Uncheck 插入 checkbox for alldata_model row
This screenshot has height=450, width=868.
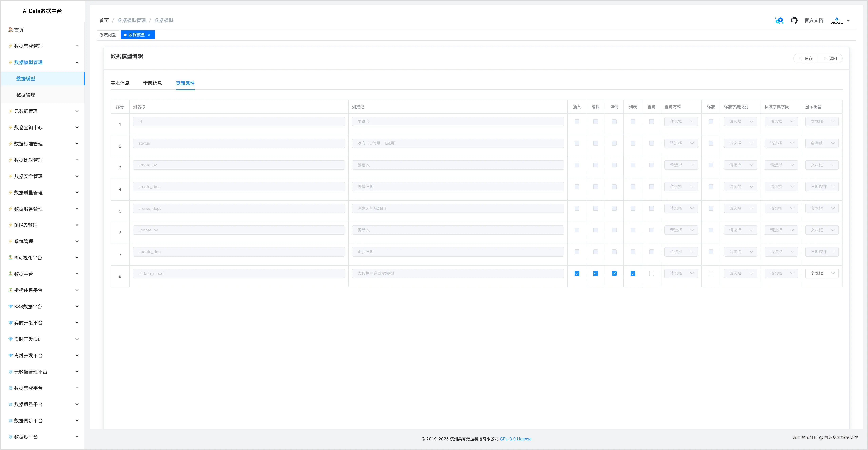pos(577,273)
